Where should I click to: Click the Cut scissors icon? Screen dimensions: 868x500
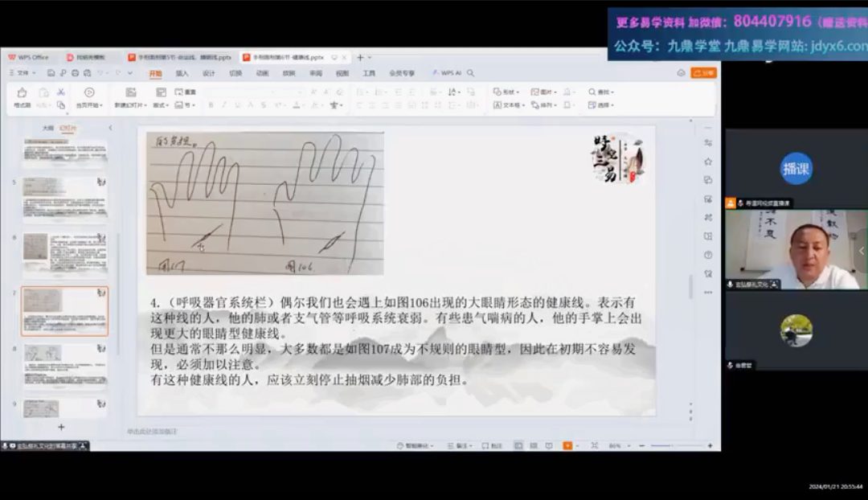point(60,92)
